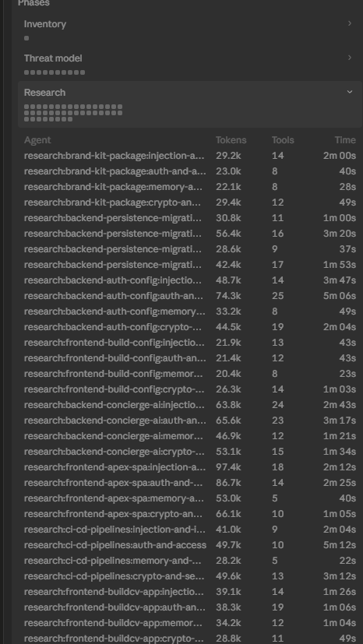Expand the Threat model phase chevron
The height and width of the screenshot is (644, 363).
point(350,58)
